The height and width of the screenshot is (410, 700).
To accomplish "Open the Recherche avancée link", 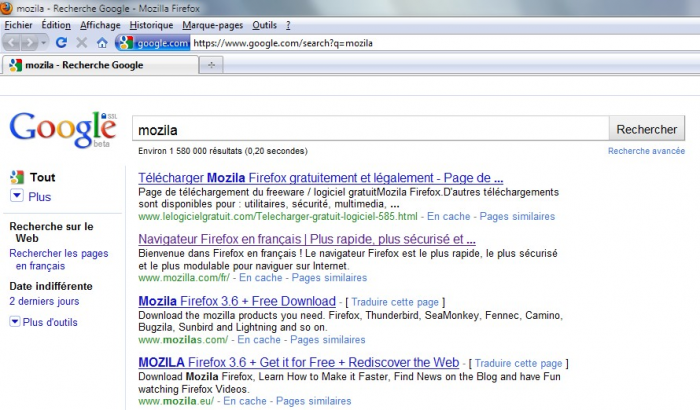I will (646, 151).
